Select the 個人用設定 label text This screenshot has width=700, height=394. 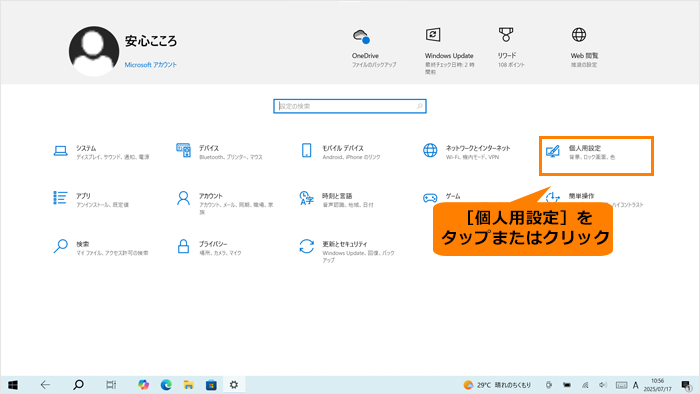[x=585, y=148]
